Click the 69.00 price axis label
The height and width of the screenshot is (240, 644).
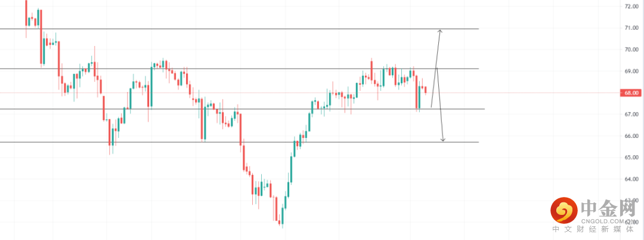630,71
